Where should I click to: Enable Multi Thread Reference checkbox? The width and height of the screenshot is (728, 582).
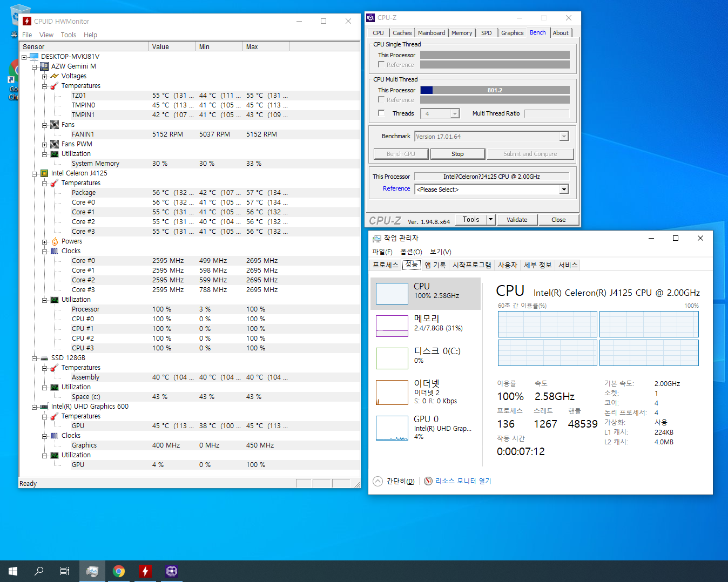381,100
